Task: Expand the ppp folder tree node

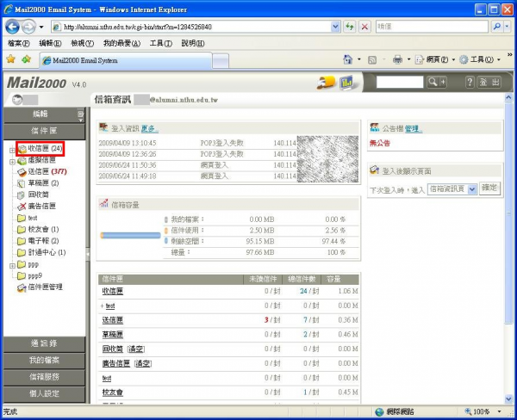Action: point(10,264)
